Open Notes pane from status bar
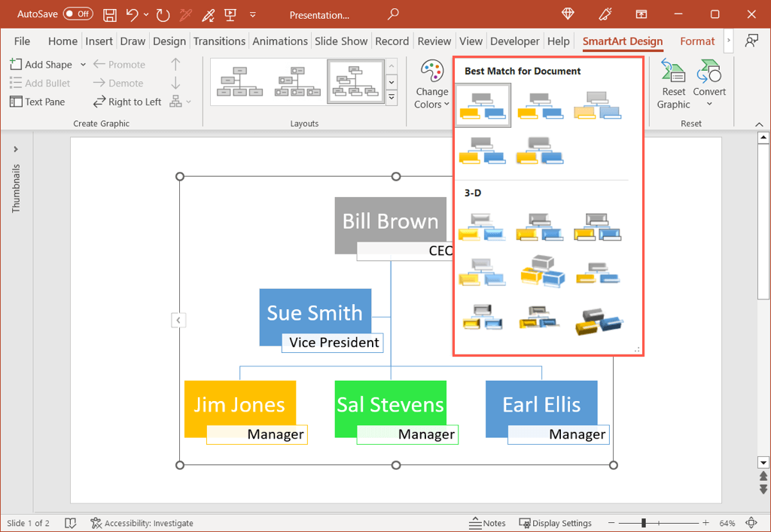Image resolution: width=771 pixels, height=532 pixels. coord(487,523)
